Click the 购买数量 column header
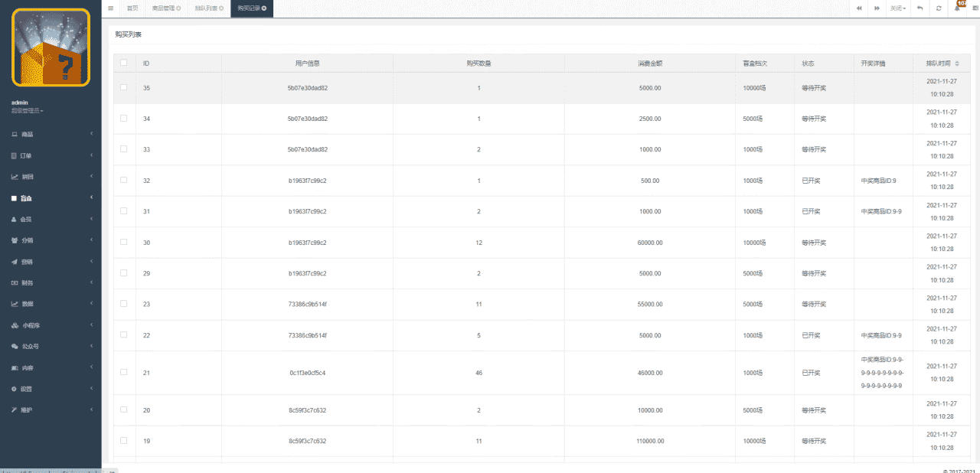Viewport: 980px width, 473px height. click(x=479, y=63)
